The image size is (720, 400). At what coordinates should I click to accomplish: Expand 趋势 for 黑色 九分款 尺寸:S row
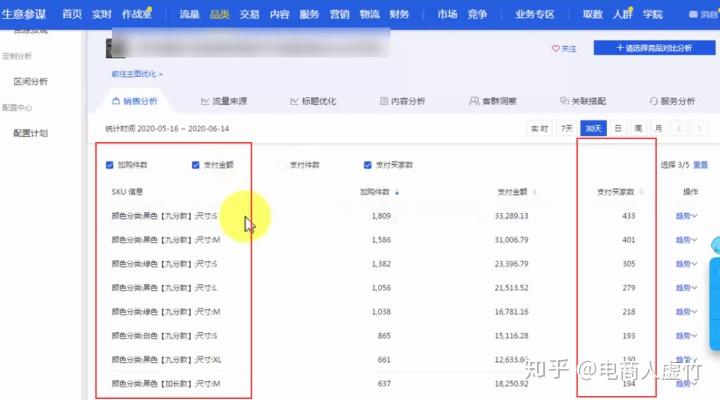click(686, 216)
